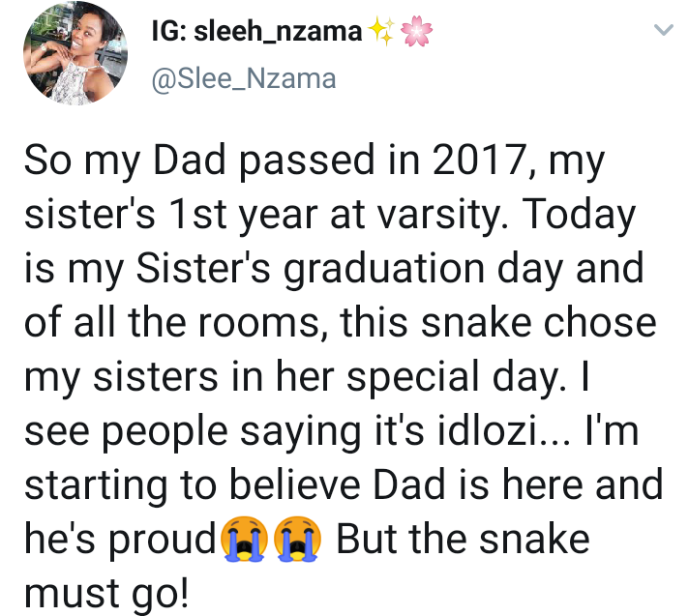This screenshot has width=689, height=616.
Task: Click the year '2017' in the tweet
Action: [x=480, y=160]
